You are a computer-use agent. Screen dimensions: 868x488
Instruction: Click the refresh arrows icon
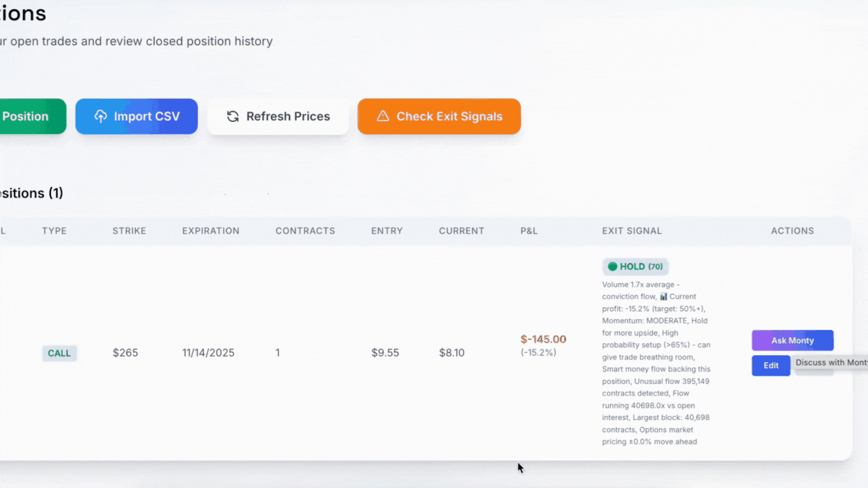point(233,116)
